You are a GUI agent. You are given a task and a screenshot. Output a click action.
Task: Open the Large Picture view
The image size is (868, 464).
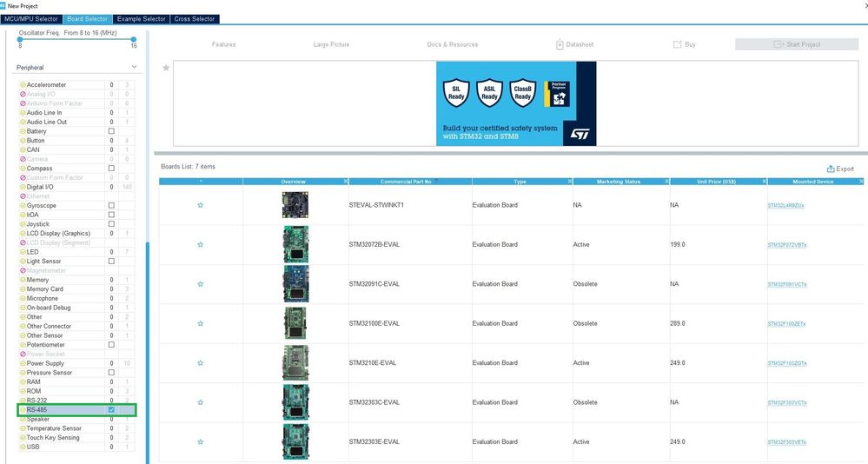click(331, 44)
